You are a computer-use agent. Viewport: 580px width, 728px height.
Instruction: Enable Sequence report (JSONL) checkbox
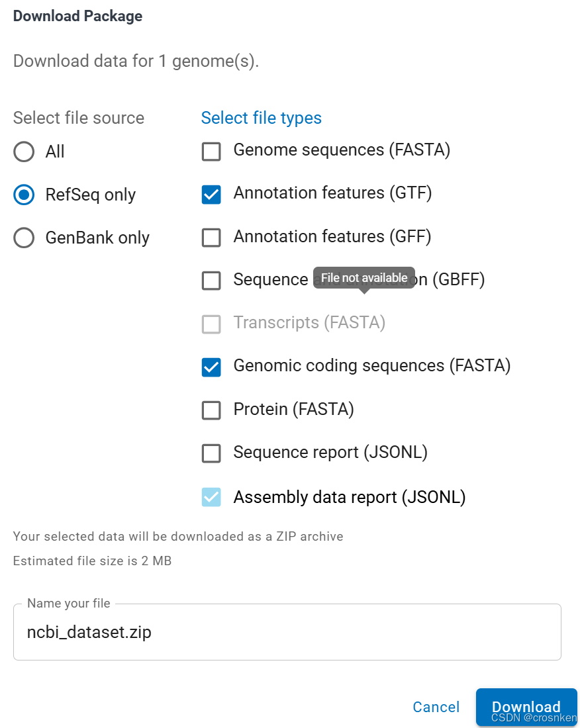tap(211, 453)
